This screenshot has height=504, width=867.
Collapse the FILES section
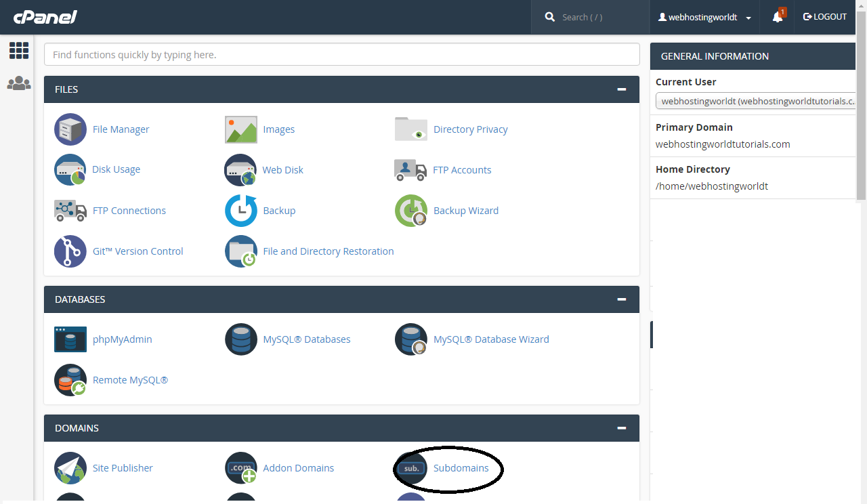pyautogui.click(x=621, y=89)
